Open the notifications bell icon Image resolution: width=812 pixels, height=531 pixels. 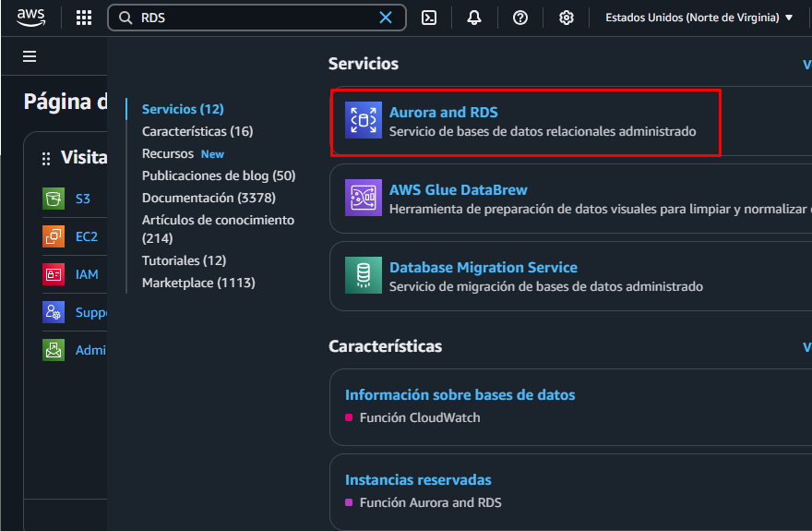point(474,18)
